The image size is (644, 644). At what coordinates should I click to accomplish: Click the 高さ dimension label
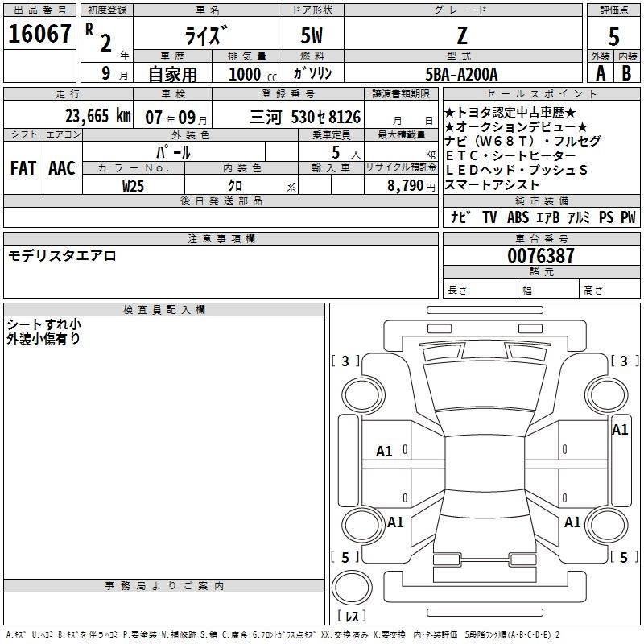coord(593,290)
